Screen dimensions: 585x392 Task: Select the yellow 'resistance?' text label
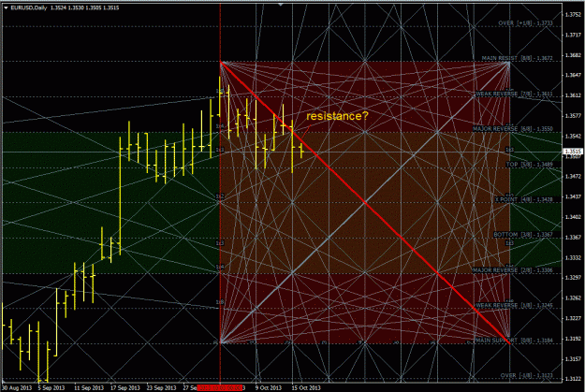point(337,116)
